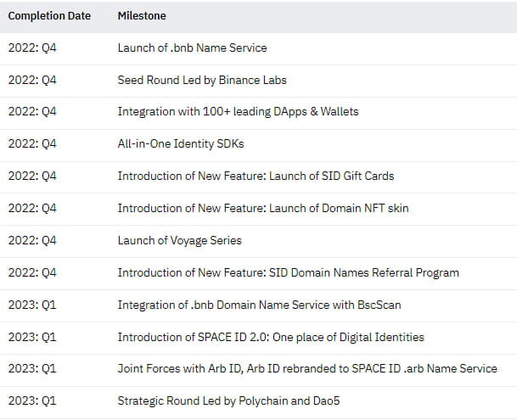
Task: Select the date next to Binance Labs seed round
Action: coord(32,80)
